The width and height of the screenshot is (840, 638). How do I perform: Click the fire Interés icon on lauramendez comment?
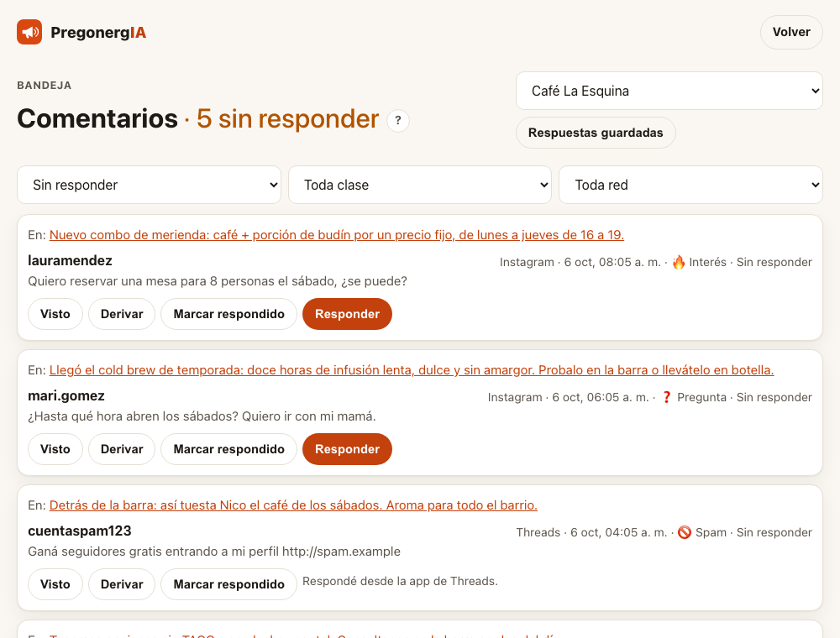click(x=679, y=262)
